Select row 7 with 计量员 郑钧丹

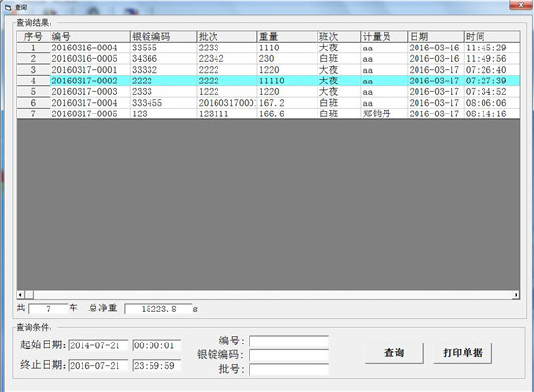268,114
